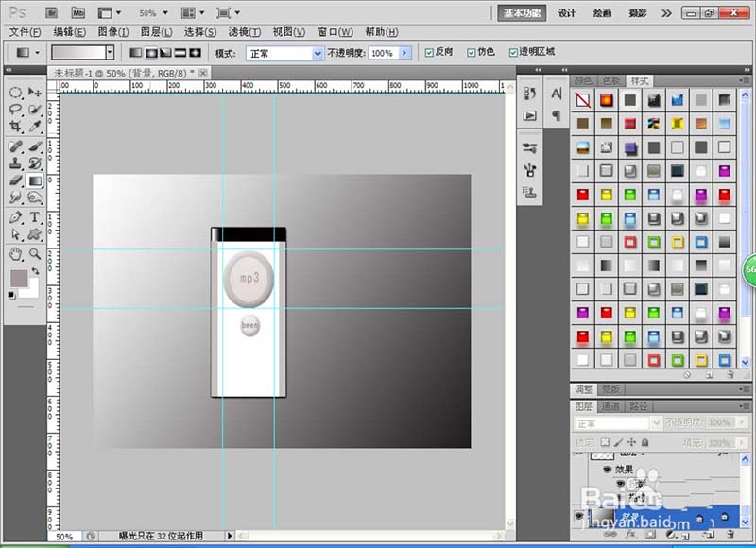Select the Pen tool

click(x=15, y=217)
